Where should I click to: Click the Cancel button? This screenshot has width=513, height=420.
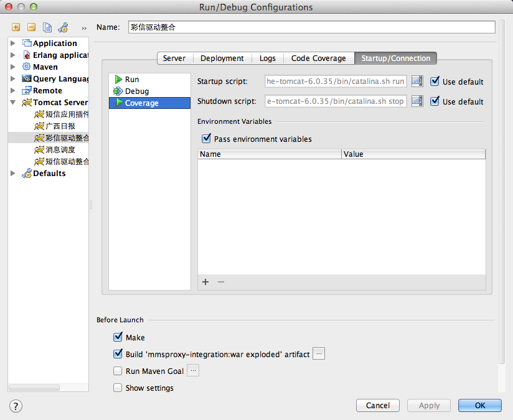378,405
